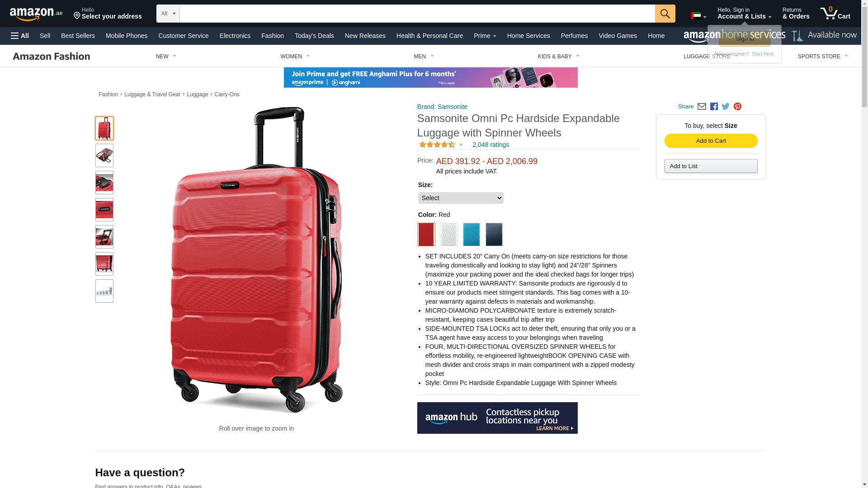This screenshot has height=488, width=868.
Task: Open the SPORTS STORE menu
Action: pyautogui.click(x=822, y=56)
